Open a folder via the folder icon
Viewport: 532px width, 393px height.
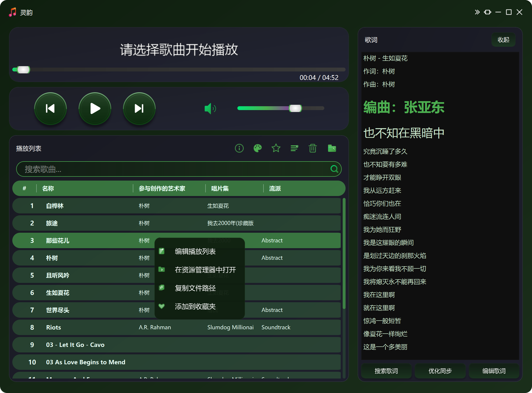click(x=332, y=148)
